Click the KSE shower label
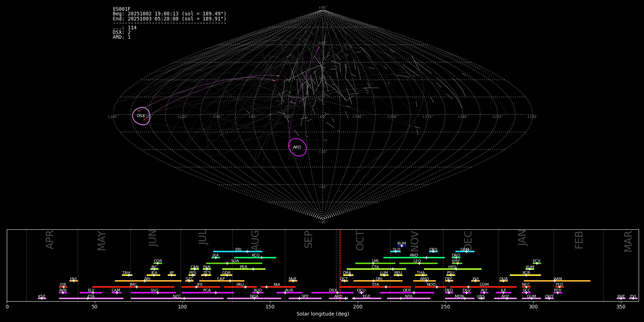Image resolution: width=644 pixels, height=322 pixels. 42,297
